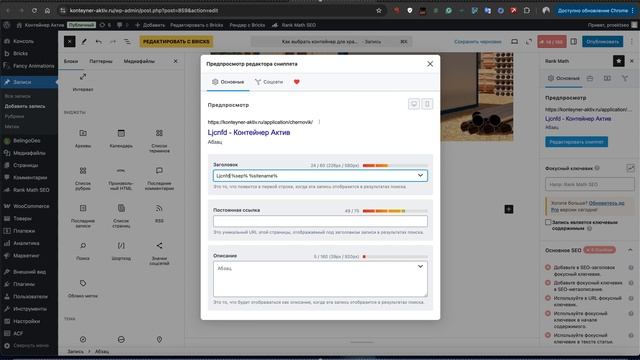Insert the Поиск search block
This screenshot has width=640, height=360.
[83, 251]
